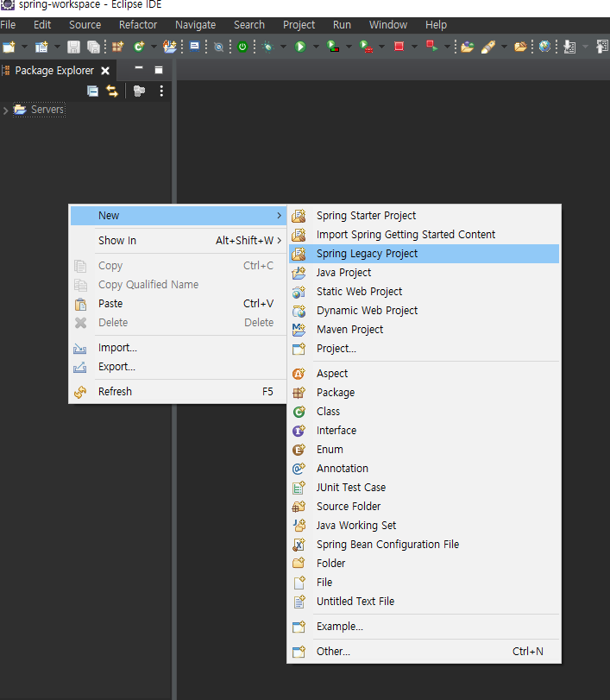Open dropdown arrow next to Stop icon
This screenshot has width=610, height=700.
tap(414, 47)
